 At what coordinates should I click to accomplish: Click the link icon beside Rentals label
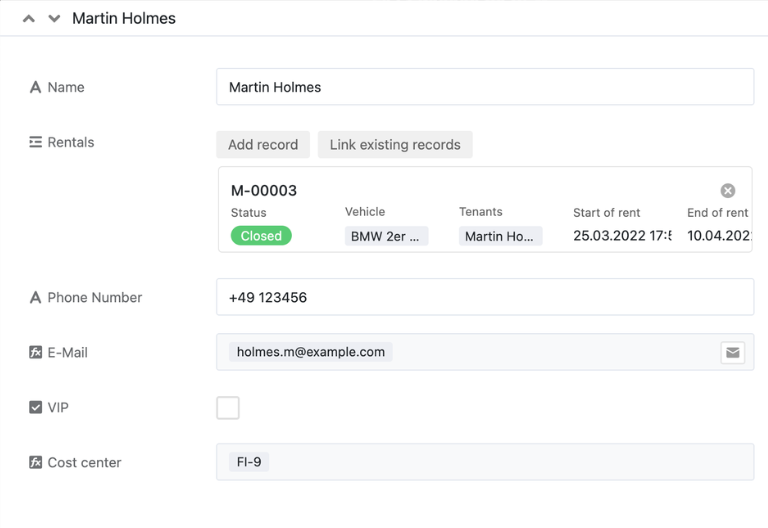36,142
